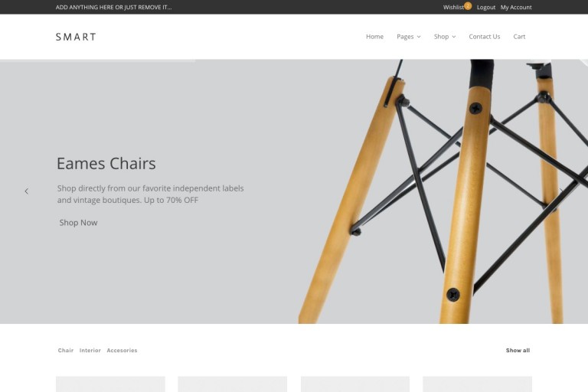Open the Wishlist link in the top bar
Viewport: 588px width, 392px height.
pos(453,7)
